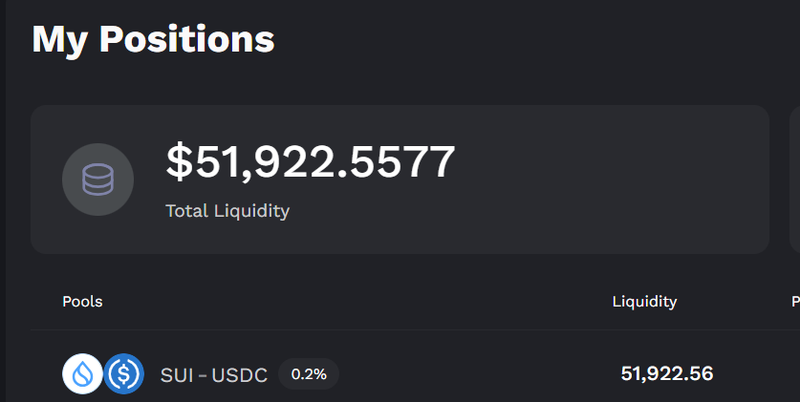Click the partially visible card beside Total Liquidity
The height and width of the screenshot is (402, 800).
point(795,180)
